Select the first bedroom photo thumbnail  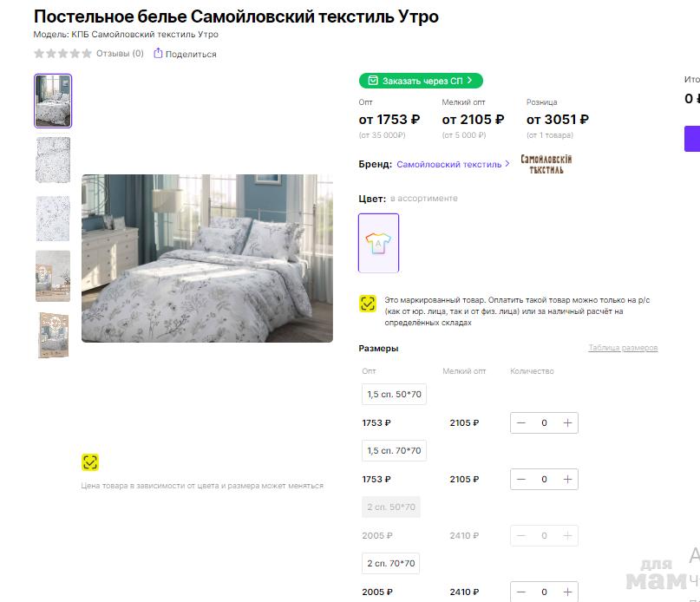53,101
